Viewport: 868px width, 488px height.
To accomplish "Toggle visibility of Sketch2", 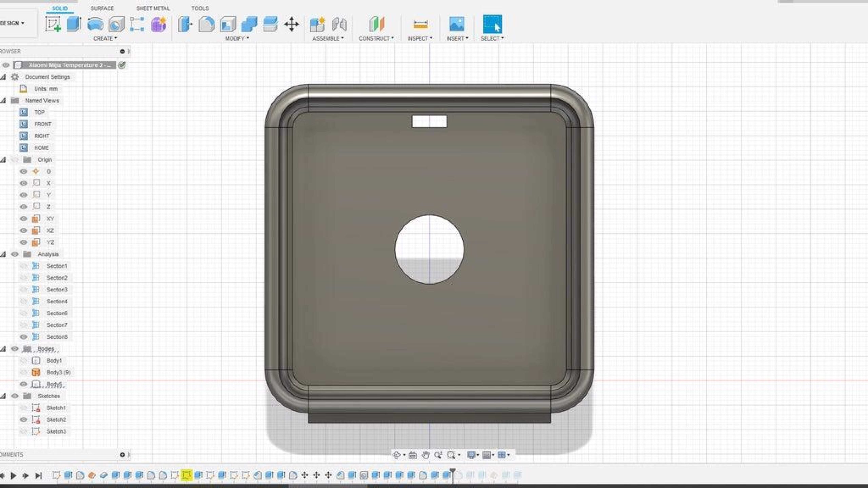I will pos(23,419).
